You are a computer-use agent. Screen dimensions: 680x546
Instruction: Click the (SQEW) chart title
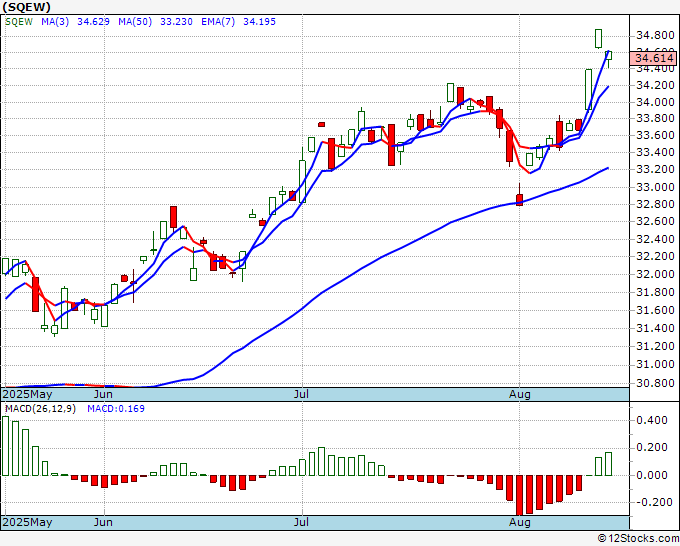click(26, 7)
